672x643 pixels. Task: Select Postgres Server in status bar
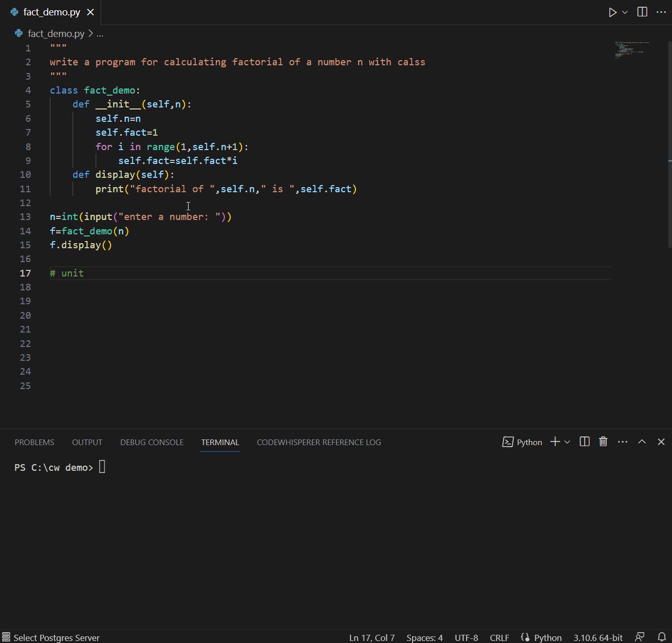coord(51,637)
